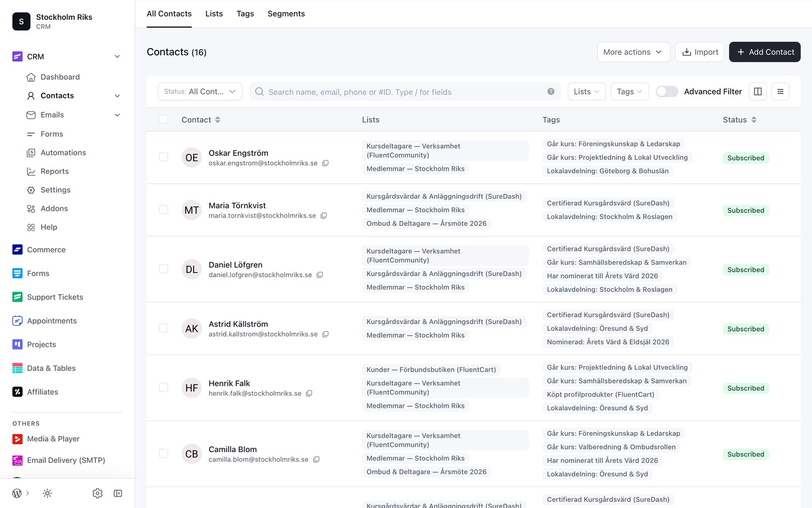Click the Import button
Screen dimensions: 812x508
coord(700,52)
